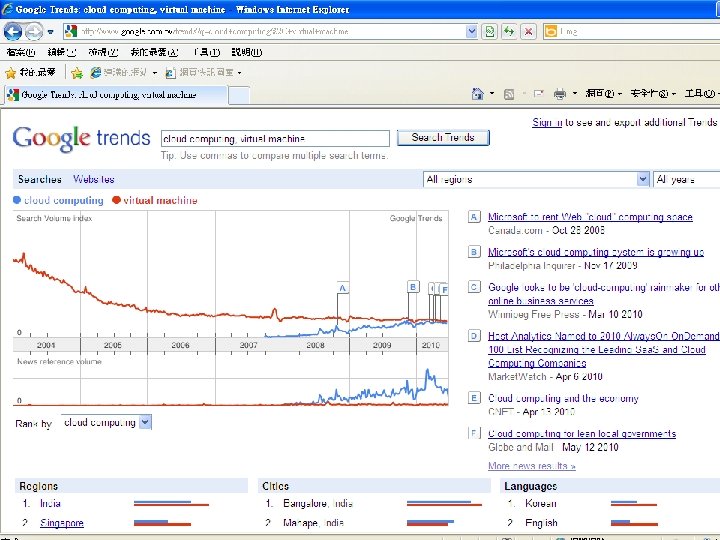Click the Favorites star button
Image resolution: width=720 pixels, height=540 pixels.
click(x=30, y=73)
